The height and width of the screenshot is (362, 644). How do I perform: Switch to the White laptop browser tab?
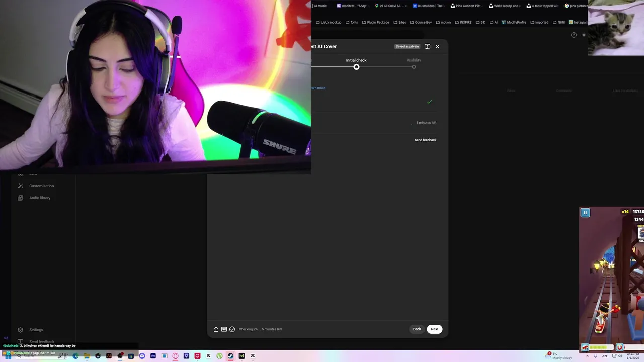[504, 6]
